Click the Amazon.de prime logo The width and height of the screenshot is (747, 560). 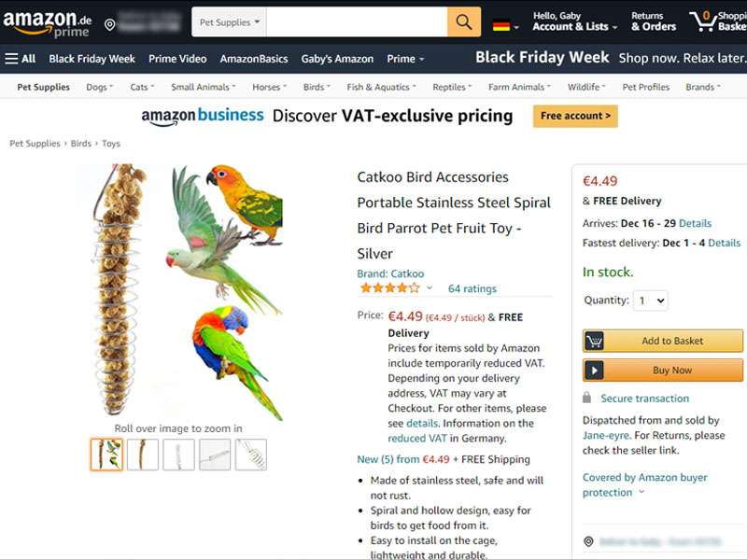(48, 22)
